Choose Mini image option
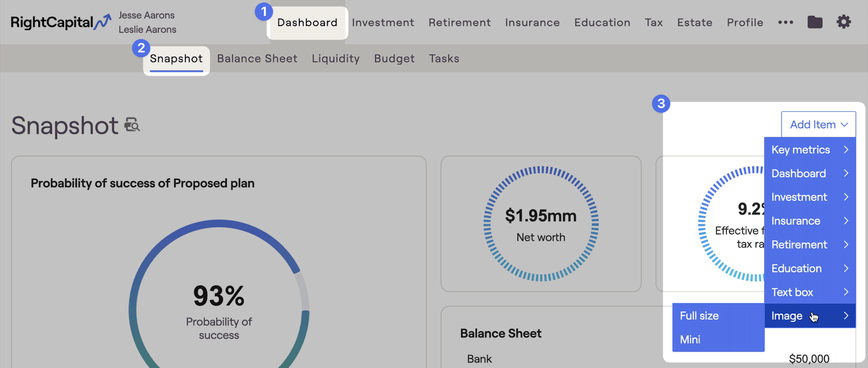This screenshot has width=868, height=368. pyautogui.click(x=718, y=340)
